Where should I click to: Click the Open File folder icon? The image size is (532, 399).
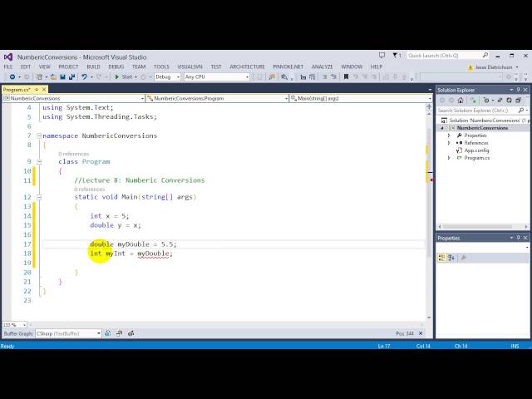point(53,77)
